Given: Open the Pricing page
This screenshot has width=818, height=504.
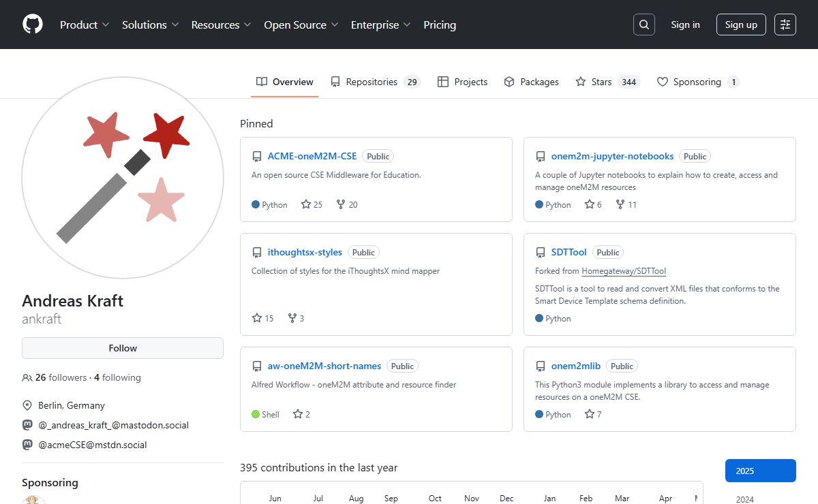Looking at the screenshot, I should tap(440, 25).
